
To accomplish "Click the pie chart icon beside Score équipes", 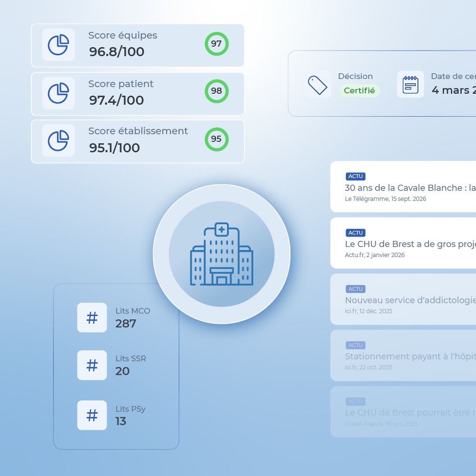I will [58, 45].
